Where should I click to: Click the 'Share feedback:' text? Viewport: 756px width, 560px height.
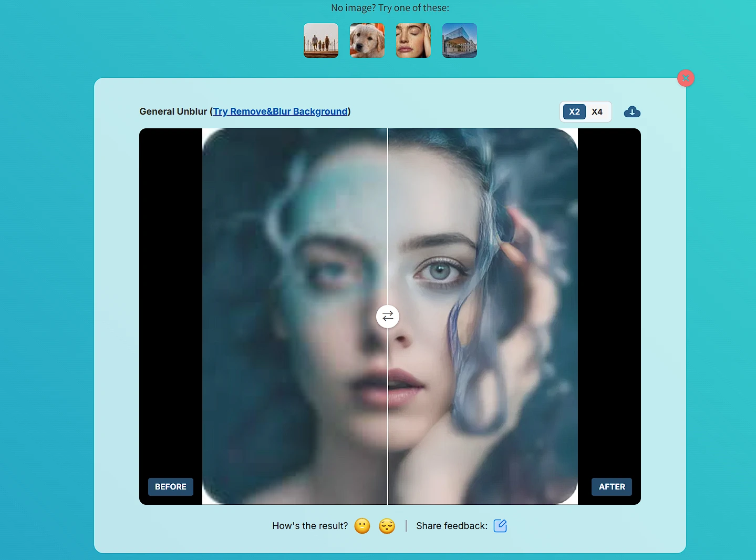pos(452,526)
